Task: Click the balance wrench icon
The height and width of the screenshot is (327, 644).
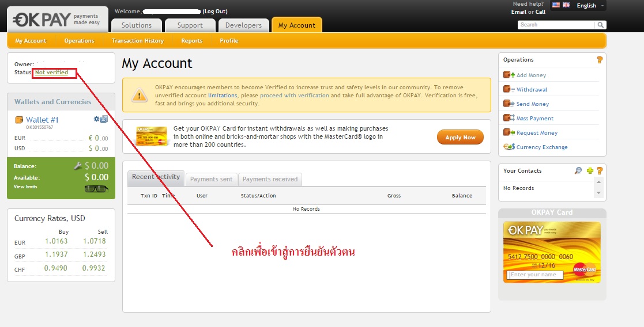Action: (78, 166)
